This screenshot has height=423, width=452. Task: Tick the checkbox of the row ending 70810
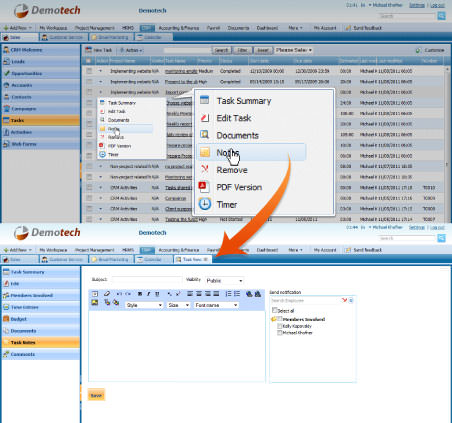coord(89,188)
